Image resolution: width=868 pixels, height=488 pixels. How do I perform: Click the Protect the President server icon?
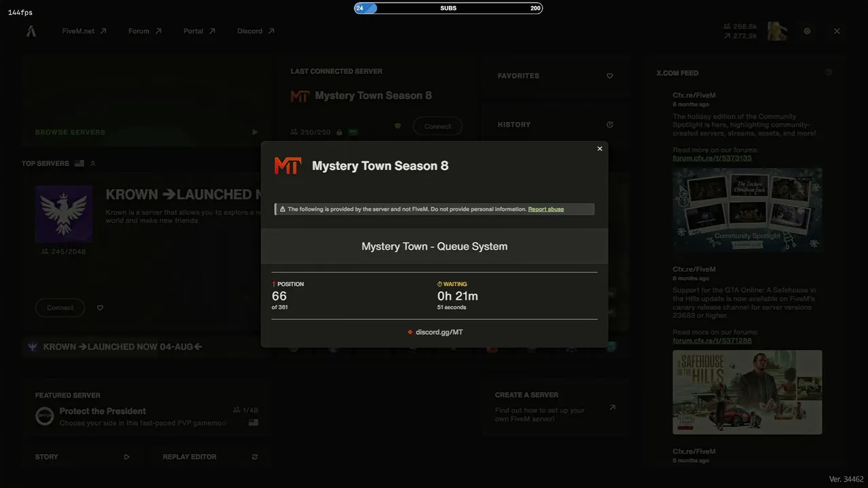[x=45, y=416]
